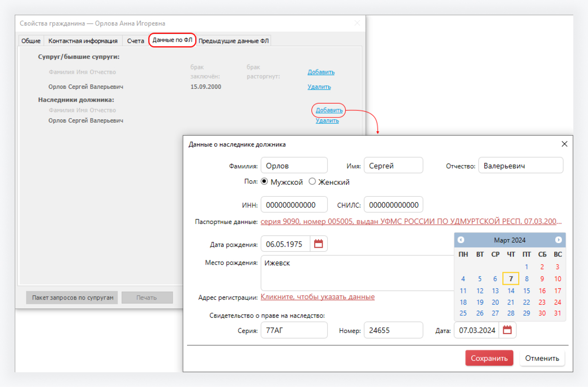The height and width of the screenshot is (387, 588).
Task: Select day 20 in calendar
Action: 495,302
